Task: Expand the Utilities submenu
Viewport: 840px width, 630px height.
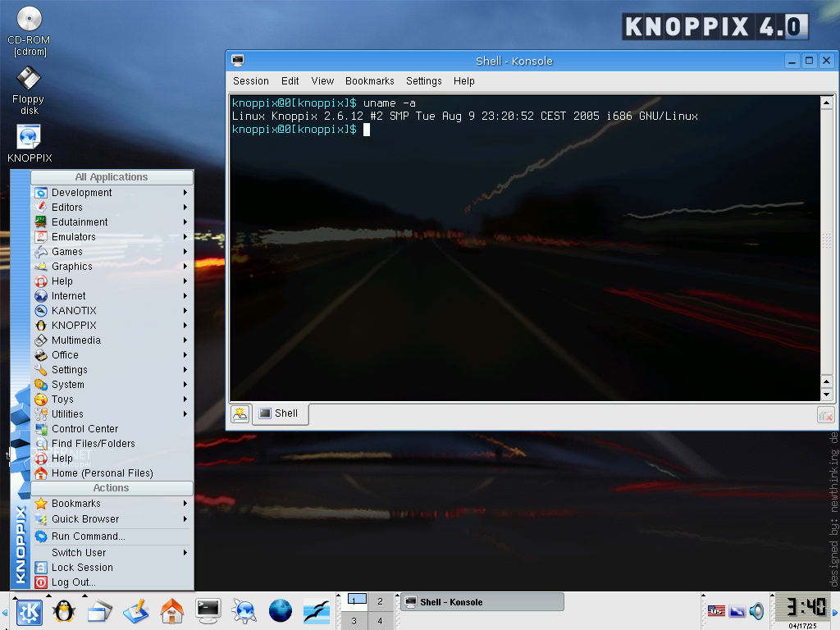Action: tap(112, 414)
